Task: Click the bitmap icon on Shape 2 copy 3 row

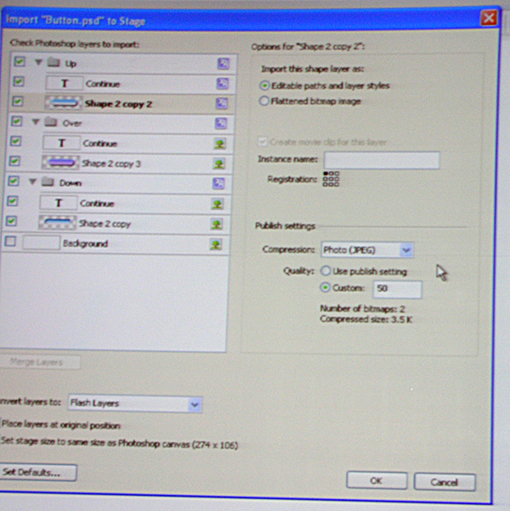Action: [x=219, y=164]
